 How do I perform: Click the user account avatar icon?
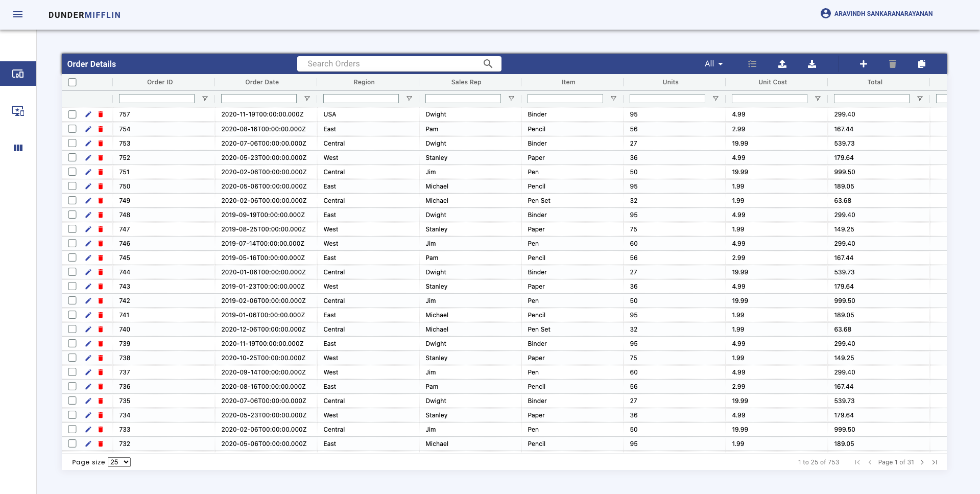click(826, 14)
